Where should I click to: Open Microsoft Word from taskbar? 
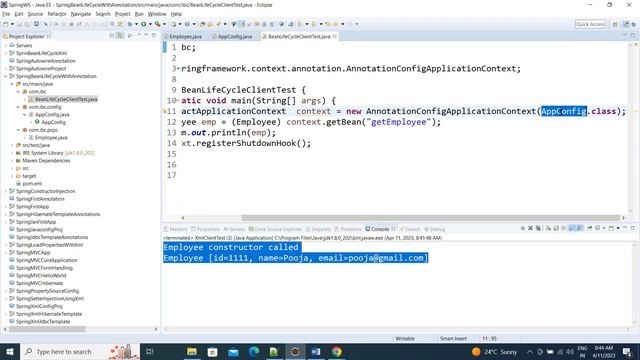pyautogui.click(x=316, y=351)
